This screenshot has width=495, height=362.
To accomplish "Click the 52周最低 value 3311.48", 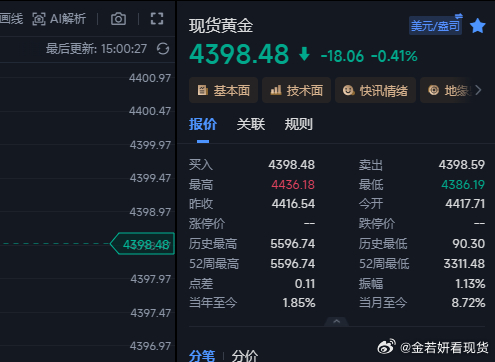I will 464,264.
